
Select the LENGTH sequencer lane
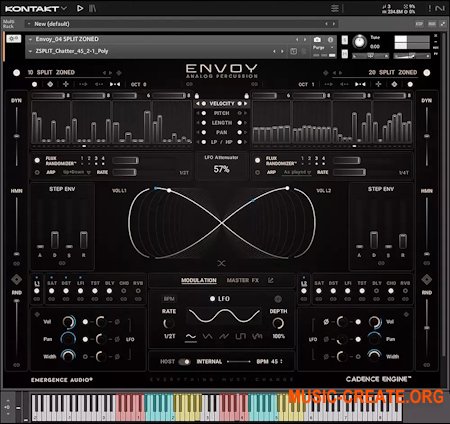coord(222,123)
